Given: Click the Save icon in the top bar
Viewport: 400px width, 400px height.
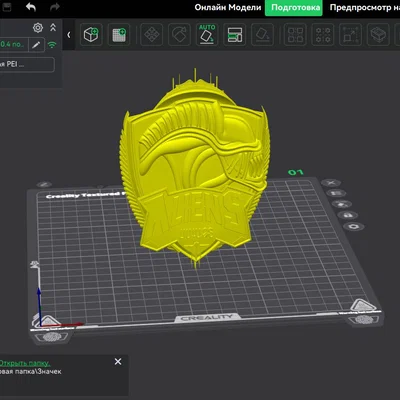Looking at the screenshot, I should point(7,7).
